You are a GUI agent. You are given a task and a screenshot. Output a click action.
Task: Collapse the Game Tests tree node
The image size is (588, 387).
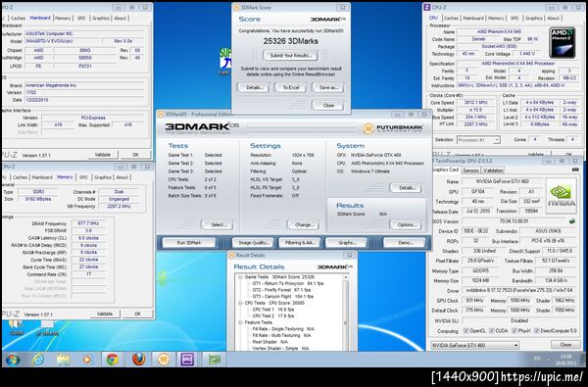click(240, 276)
